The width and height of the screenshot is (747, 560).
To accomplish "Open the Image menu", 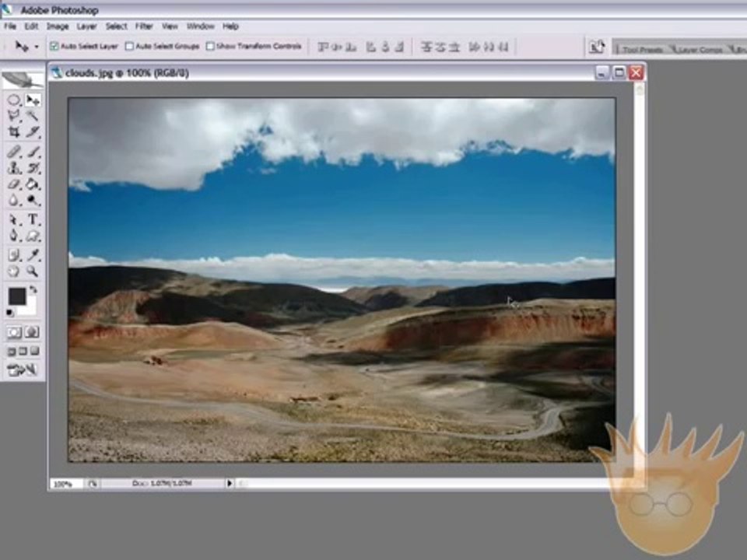I will (x=58, y=26).
